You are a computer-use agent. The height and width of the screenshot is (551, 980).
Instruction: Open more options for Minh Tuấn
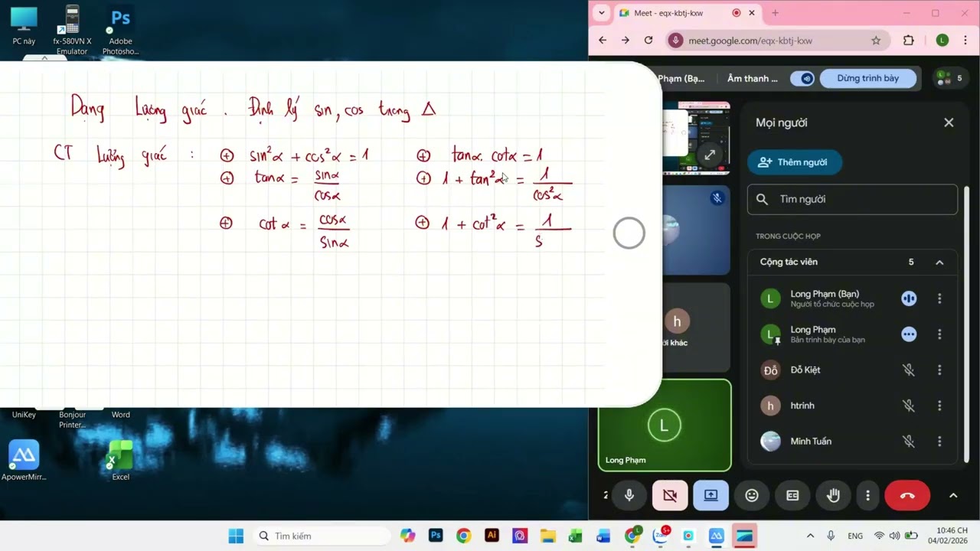coord(939,442)
